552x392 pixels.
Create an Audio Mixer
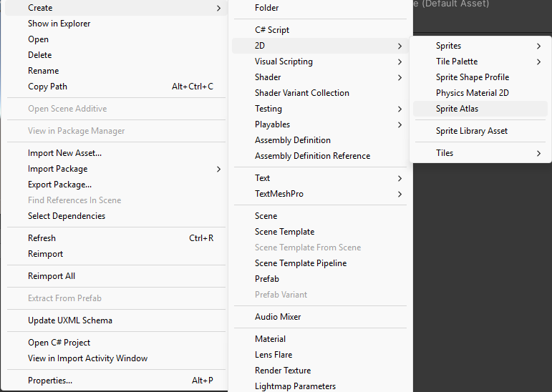320,317
